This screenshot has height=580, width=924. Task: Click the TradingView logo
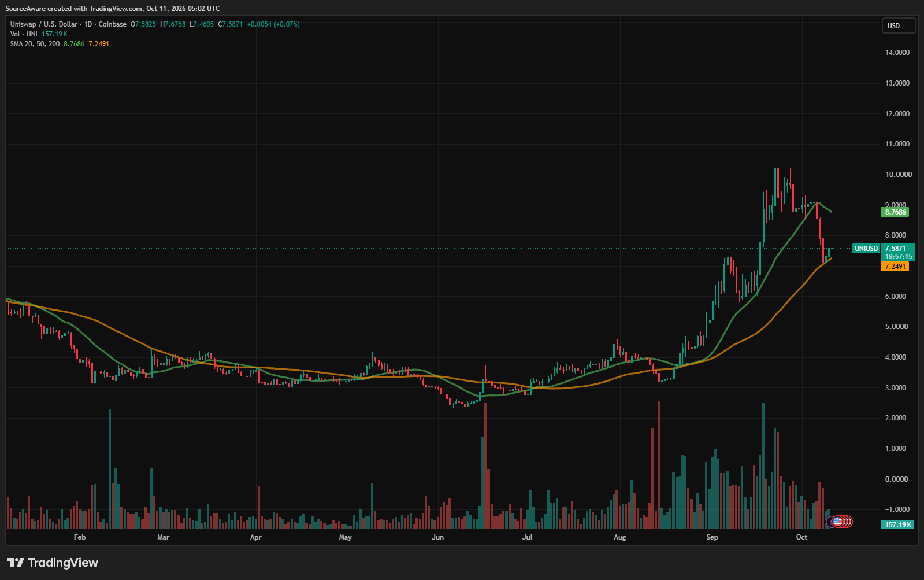tap(53, 563)
